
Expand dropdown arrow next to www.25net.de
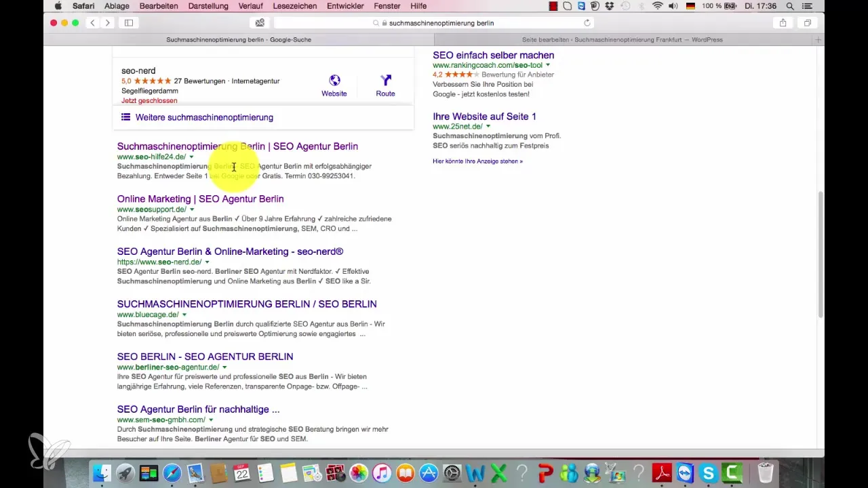click(x=488, y=127)
